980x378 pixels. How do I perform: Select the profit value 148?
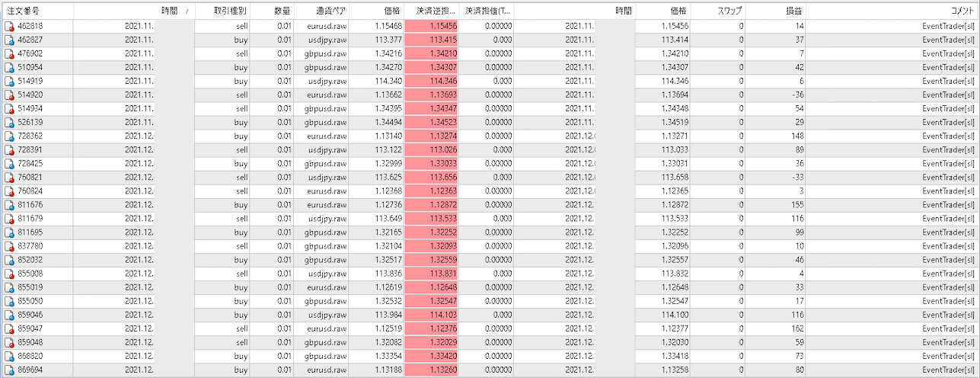[x=797, y=136]
